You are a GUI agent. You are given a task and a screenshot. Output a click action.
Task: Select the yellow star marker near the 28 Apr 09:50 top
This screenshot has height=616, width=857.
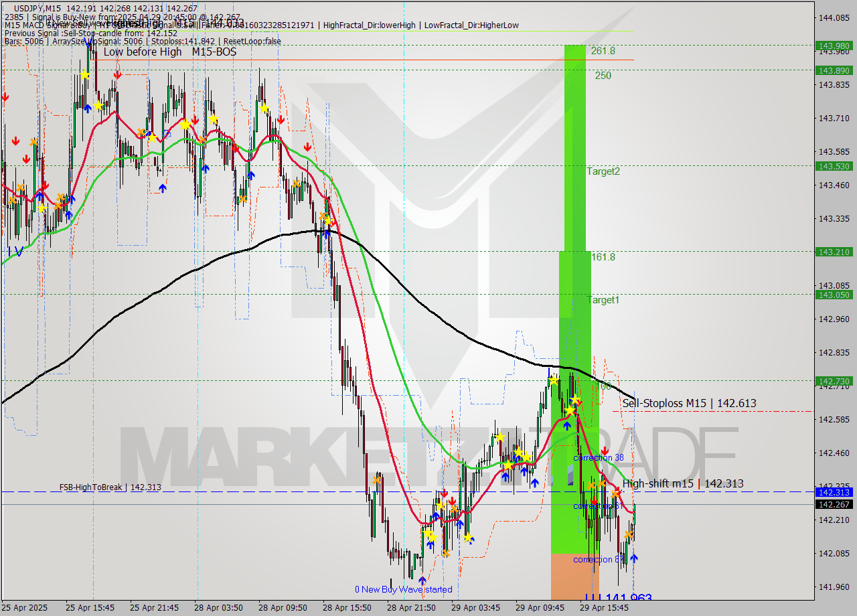point(265,108)
